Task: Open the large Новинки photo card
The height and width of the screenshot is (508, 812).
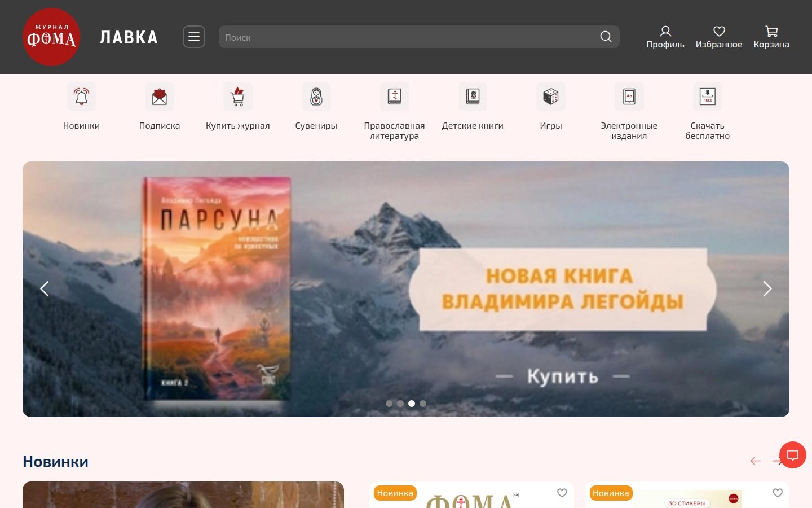Action: 183,495
